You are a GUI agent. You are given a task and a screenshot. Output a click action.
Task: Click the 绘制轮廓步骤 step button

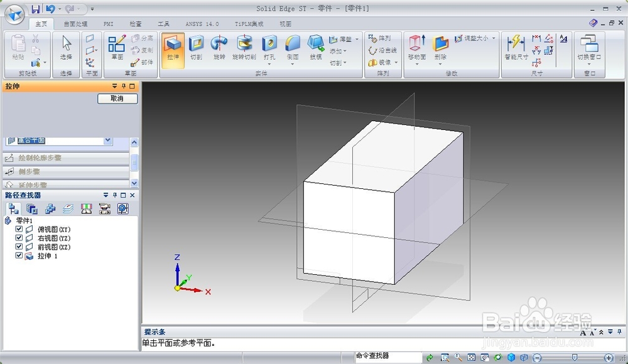[x=66, y=158]
